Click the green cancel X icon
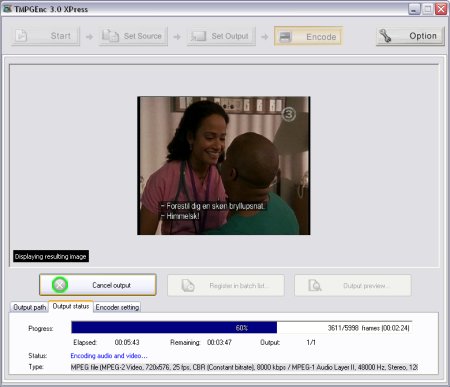Image resolution: width=450 pixels, height=387 pixels. tap(60, 285)
